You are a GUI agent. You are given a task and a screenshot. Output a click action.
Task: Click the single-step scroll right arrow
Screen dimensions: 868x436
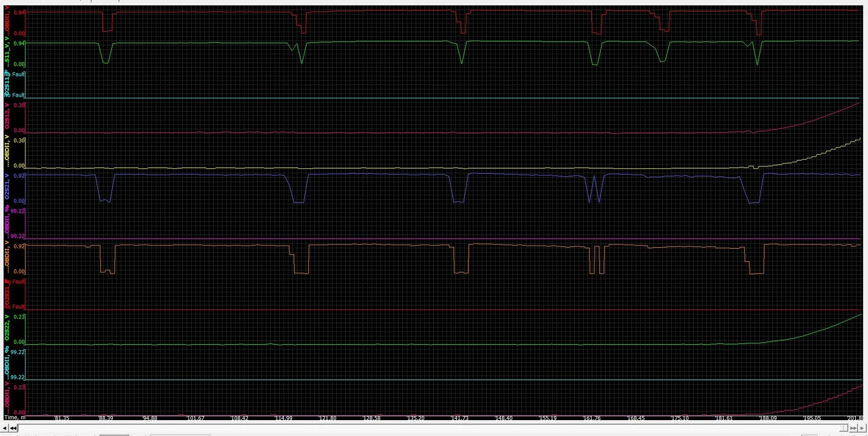(x=862, y=428)
